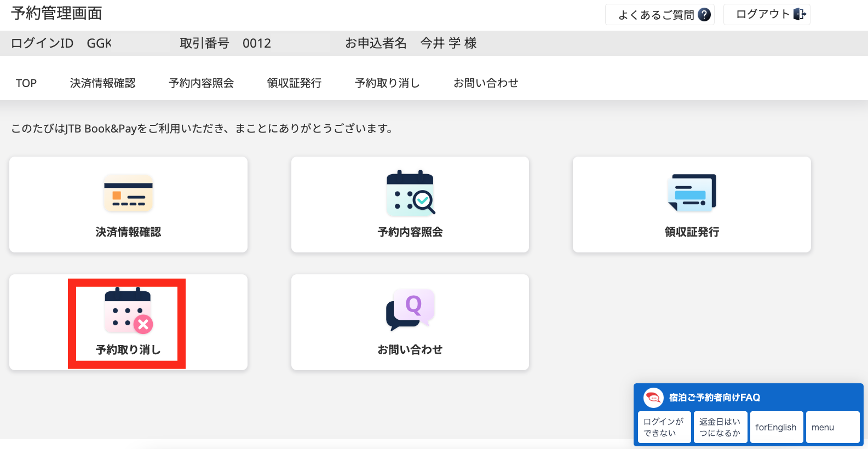
Task: Click the お申込者名 今井 学 様 text
Action: coord(411,43)
